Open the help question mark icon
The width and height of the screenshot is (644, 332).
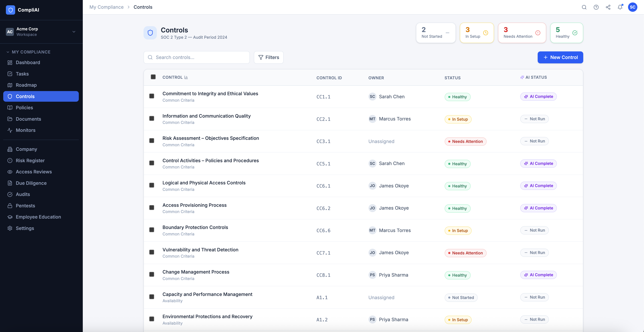(x=596, y=7)
